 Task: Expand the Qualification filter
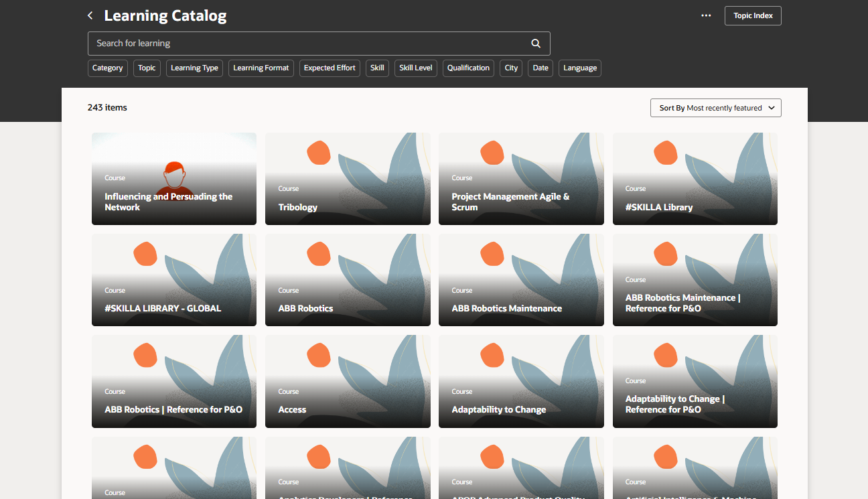tap(468, 68)
